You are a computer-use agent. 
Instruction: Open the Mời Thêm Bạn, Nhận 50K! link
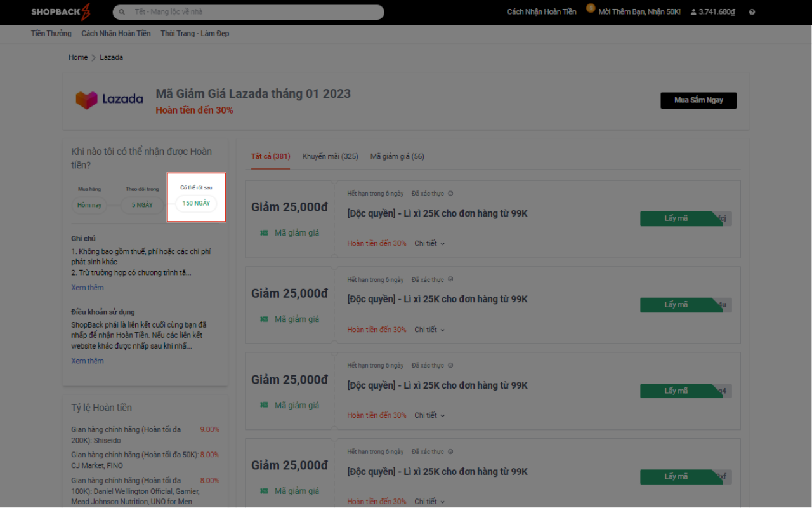(639, 12)
